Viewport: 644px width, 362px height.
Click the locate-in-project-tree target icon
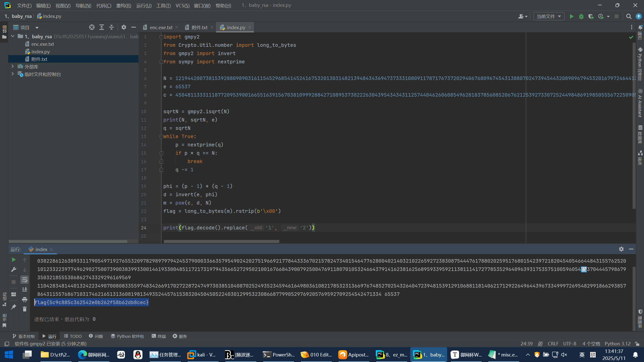(x=92, y=27)
